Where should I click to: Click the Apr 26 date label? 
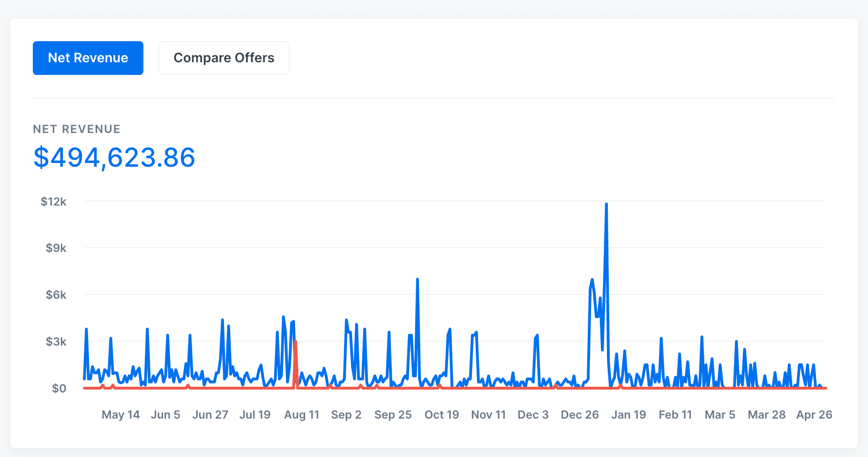(x=814, y=415)
